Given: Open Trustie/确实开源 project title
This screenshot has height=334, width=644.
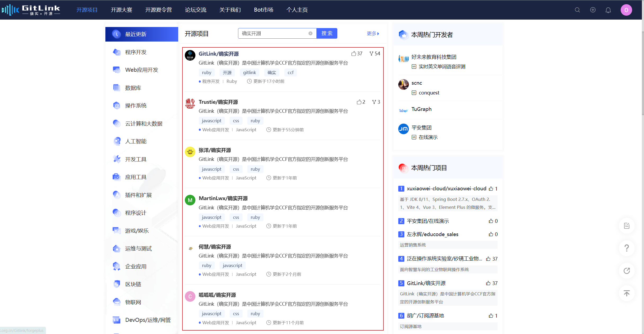Looking at the screenshot, I should [218, 102].
